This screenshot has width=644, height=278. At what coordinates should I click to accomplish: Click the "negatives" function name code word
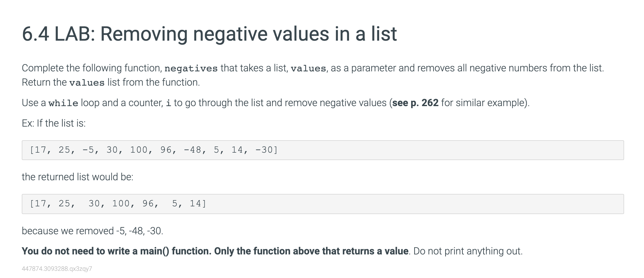pyautogui.click(x=191, y=68)
